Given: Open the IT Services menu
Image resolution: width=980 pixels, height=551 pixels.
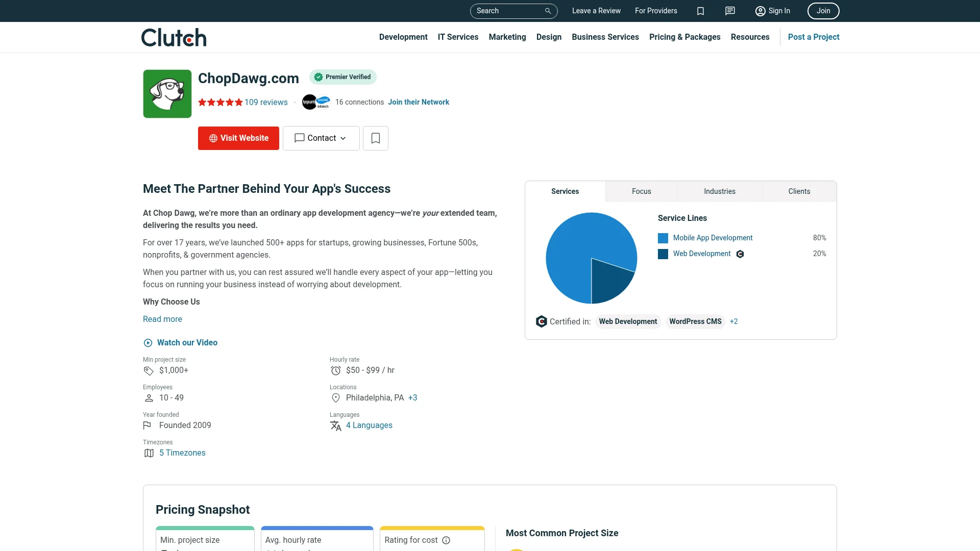Looking at the screenshot, I should click(x=458, y=37).
